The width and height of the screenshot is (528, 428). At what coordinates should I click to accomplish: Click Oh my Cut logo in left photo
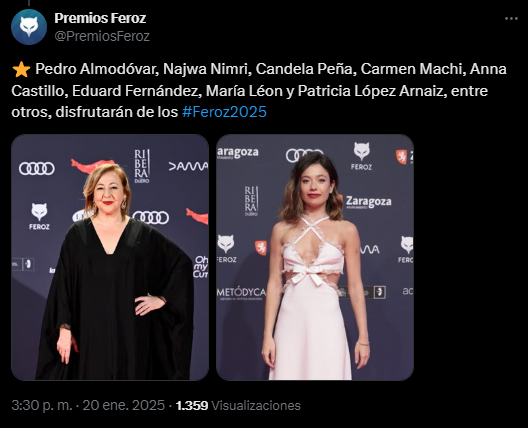coord(201,267)
